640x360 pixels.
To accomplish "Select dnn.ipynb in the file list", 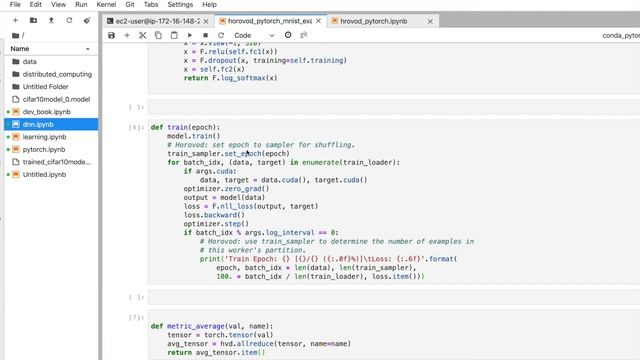I will 51,124.
